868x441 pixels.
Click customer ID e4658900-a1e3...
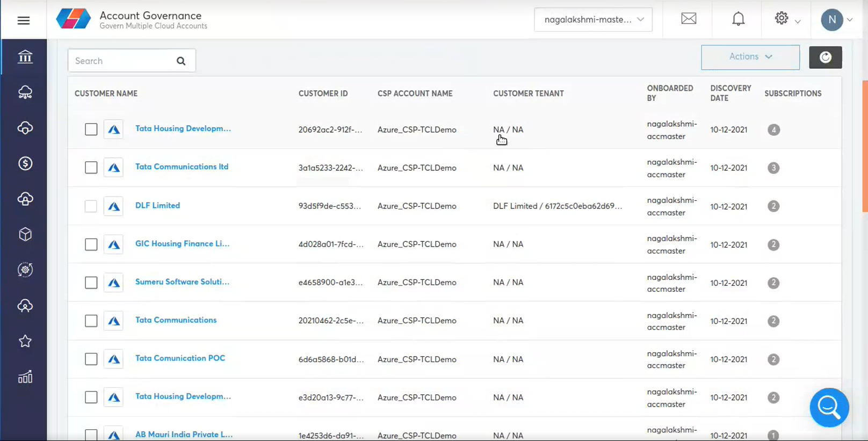point(330,283)
